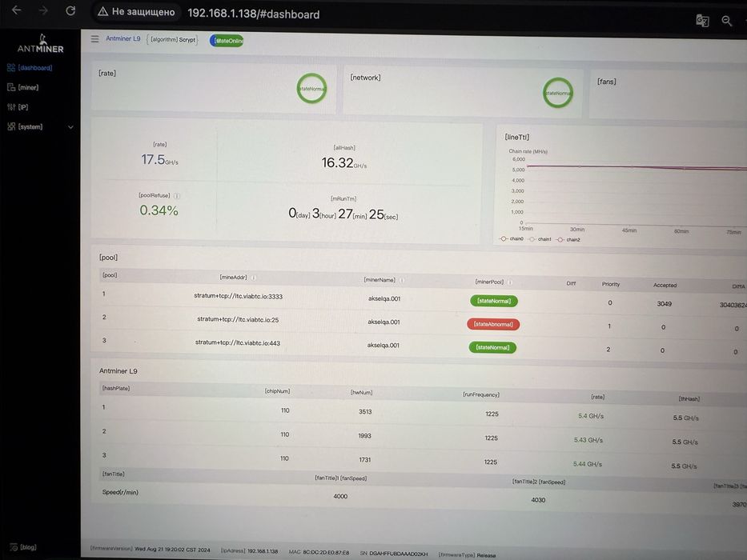Click the browser address bar URL
Screen dimensions: 747x560
click(x=254, y=14)
